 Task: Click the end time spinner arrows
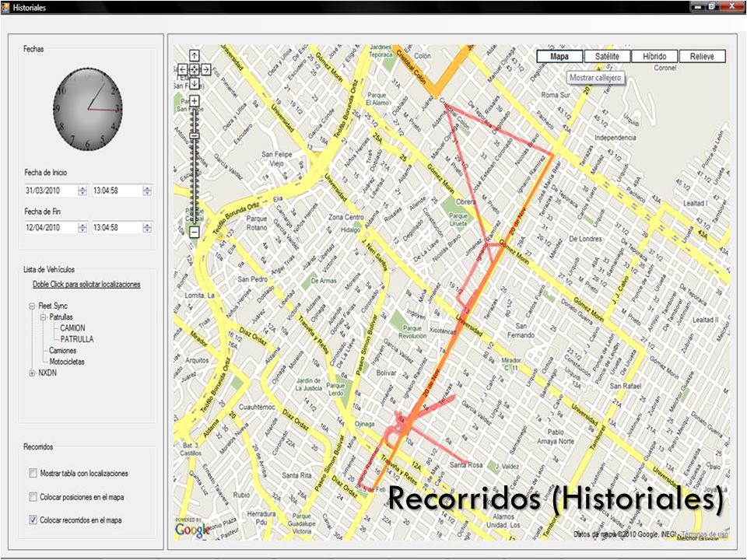(x=147, y=228)
